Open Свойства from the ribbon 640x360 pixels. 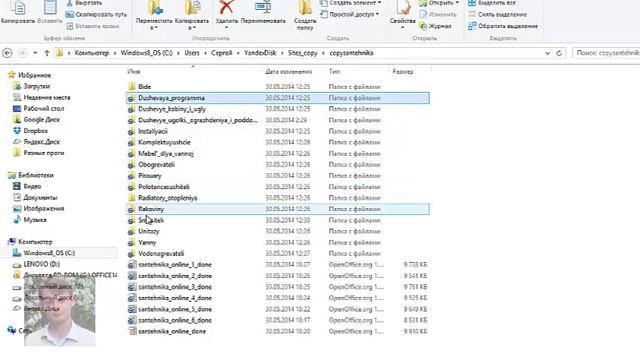(402, 16)
